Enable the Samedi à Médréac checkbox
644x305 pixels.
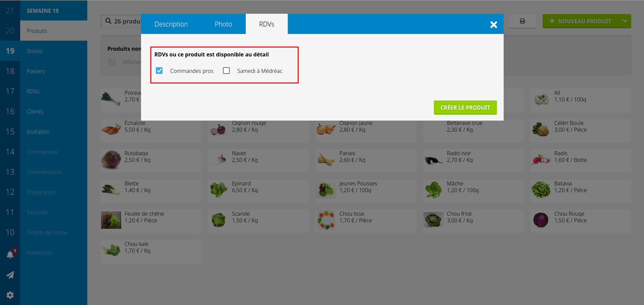coord(226,71)
